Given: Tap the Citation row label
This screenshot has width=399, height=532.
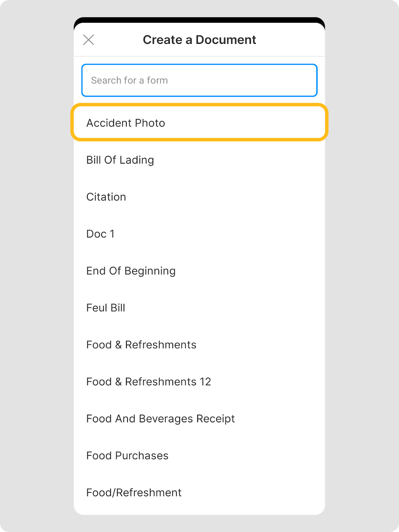Looking at the screenshot, I should click(x=106, y=197).
